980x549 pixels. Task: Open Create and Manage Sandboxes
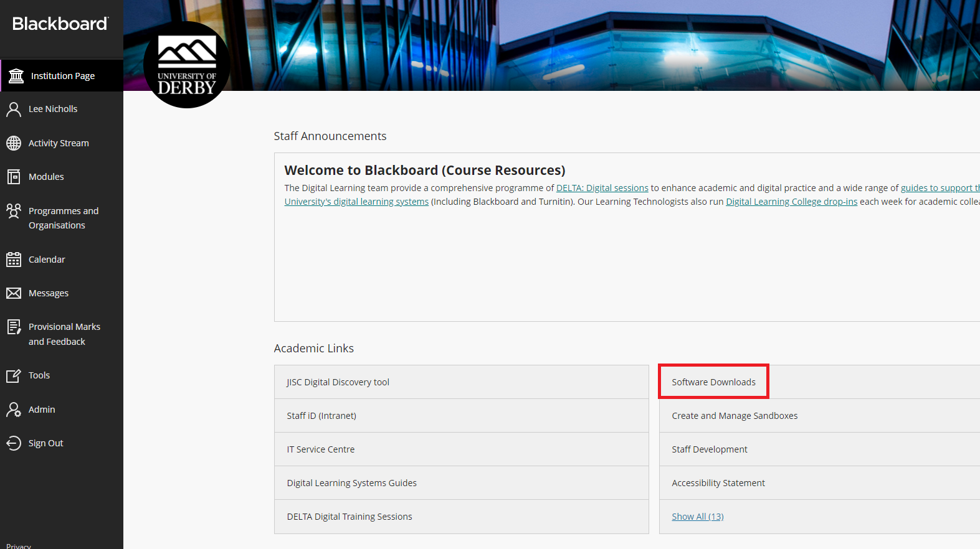coord(735,416)
